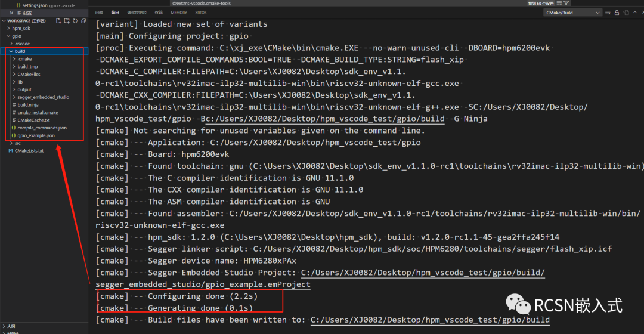This screenshot has width=644, height=334.
Task: Close the 设置 editor with X icon
Action: click(x=11, y=13)
